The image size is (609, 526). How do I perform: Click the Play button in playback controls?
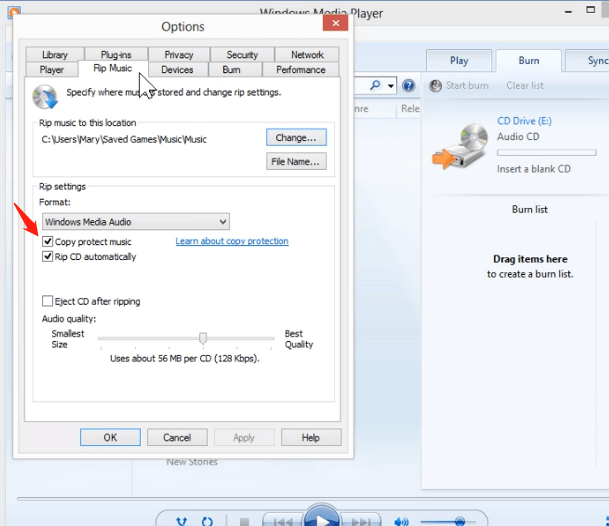[321, 519]
